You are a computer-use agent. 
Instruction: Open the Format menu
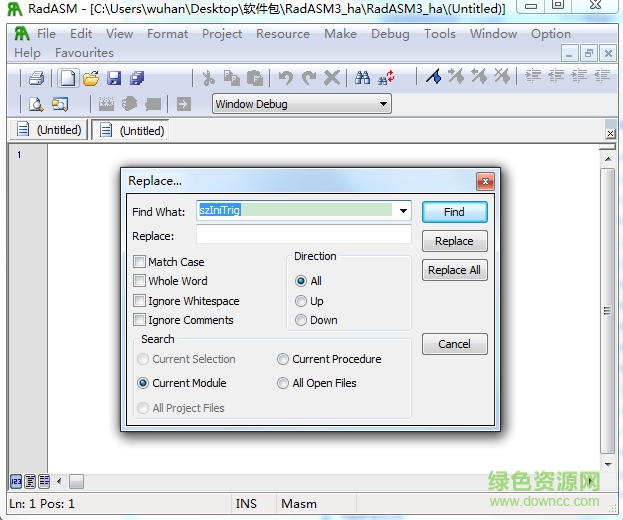pos(167,34)
